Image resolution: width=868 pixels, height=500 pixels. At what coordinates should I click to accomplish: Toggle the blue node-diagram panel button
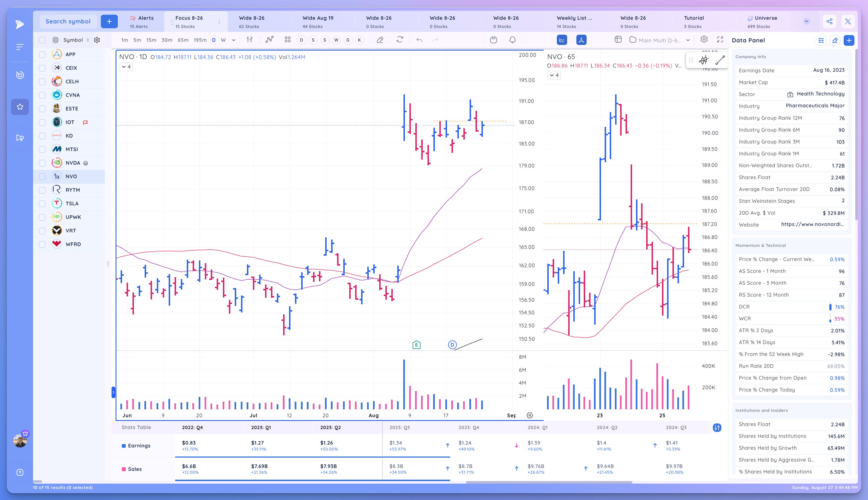pos(581,40)
